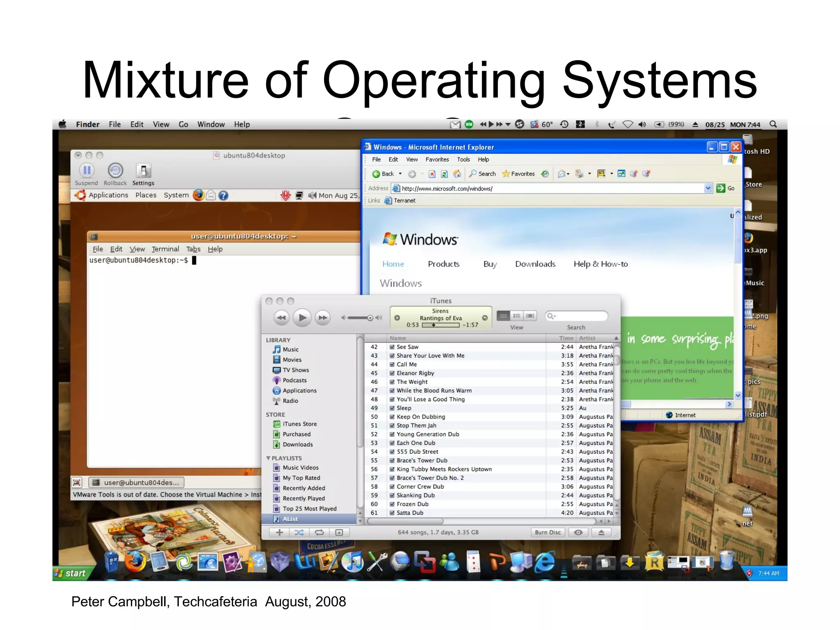Image resolution: width=840 pixels, height=630 pixels.
Task: Toggle shuffle in the iTunes bottom bar
Action: (299, 532)
